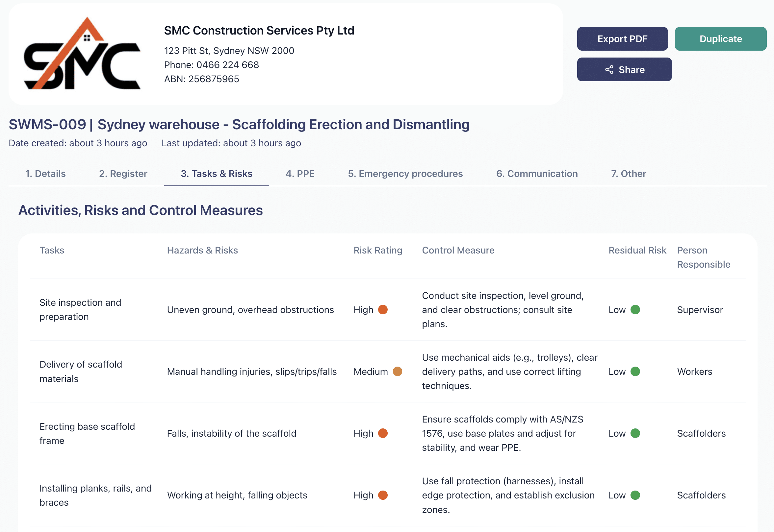This screenshot has width=774, height=532.
Task: Open the 1. Details tab
Action: [x=45, y=174]
